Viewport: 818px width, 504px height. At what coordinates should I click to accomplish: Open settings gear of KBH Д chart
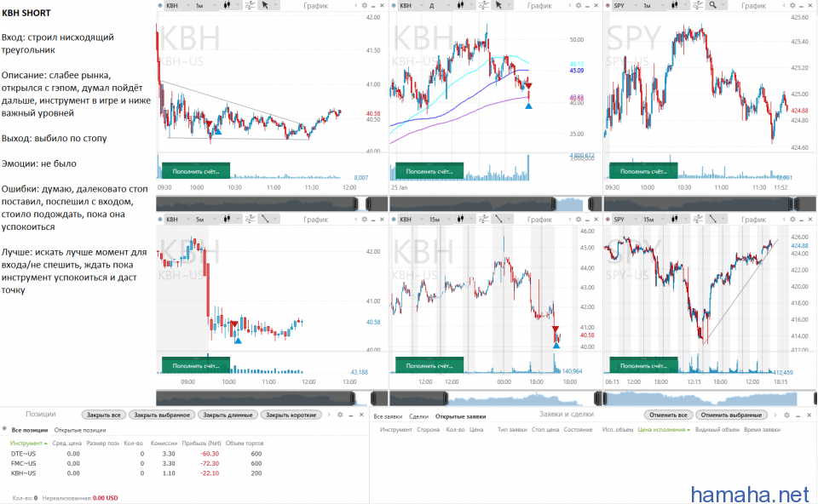578,5
